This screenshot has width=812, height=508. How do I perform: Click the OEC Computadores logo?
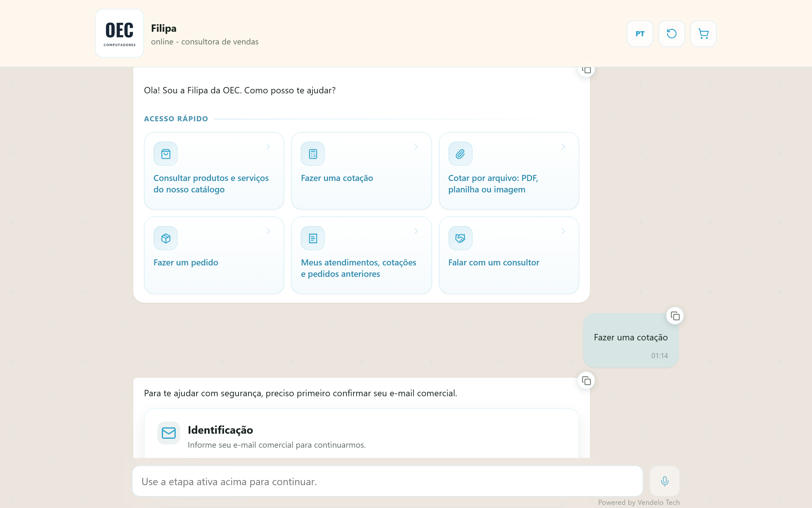pos(120,33)
